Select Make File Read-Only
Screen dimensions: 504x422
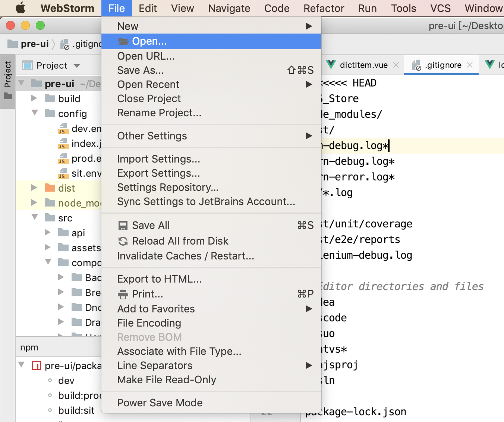coord(211,380)
